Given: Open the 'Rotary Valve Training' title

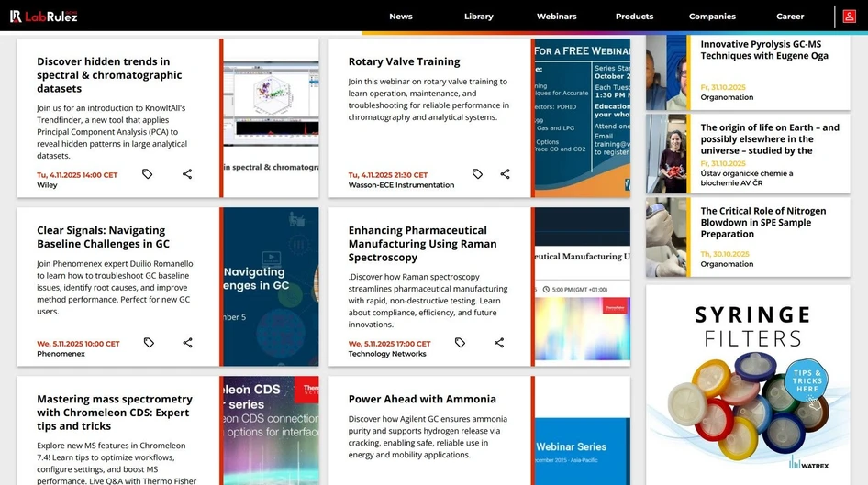Looking at the screenshot, I should 404,61.
